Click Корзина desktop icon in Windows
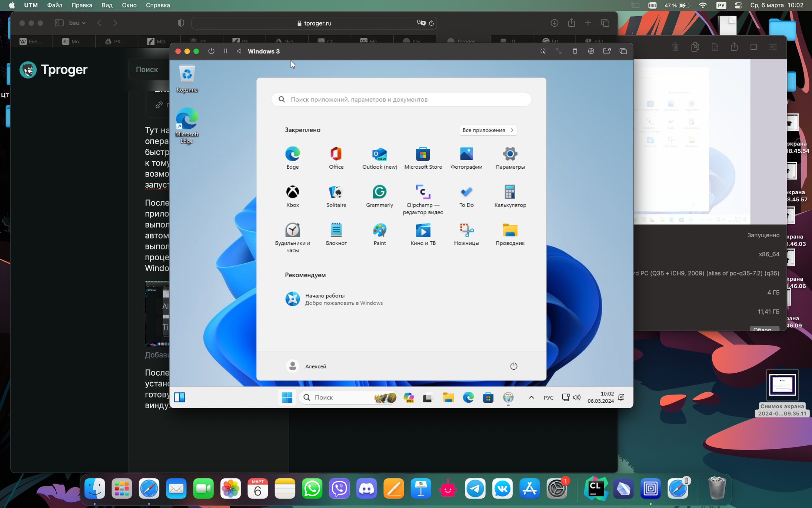The width and height of the screenshot is (812, 508). 187,79
